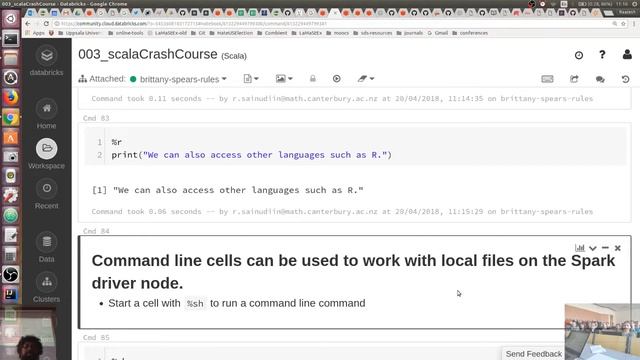This screenshot has width=640, height=360.
Task: Open the revision history icon at toolbar right
Action: (625, 79)
